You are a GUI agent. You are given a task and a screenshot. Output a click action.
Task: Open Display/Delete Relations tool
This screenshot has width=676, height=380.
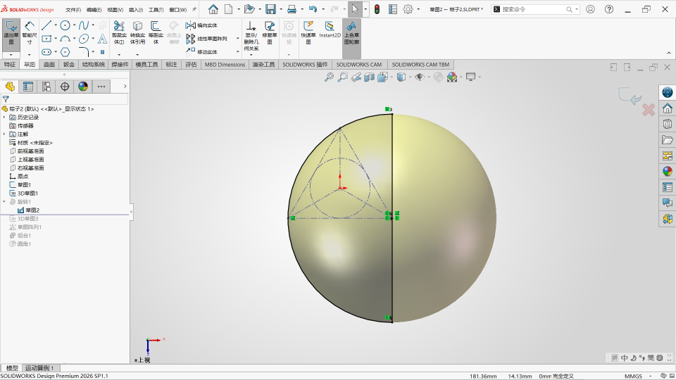(x=251, y=36)
